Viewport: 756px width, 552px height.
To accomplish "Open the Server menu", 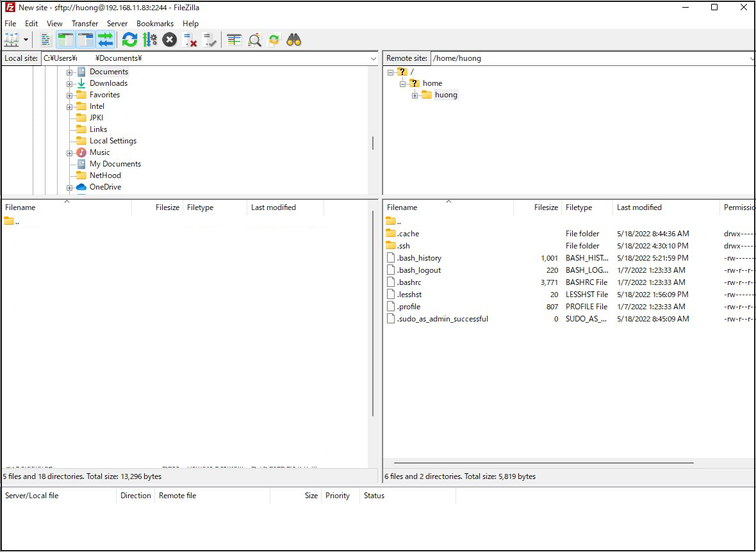I will click(117, 23).
